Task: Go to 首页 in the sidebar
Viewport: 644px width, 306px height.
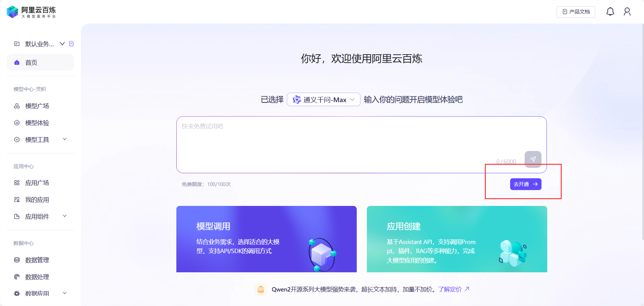Action: coord(40,62)
